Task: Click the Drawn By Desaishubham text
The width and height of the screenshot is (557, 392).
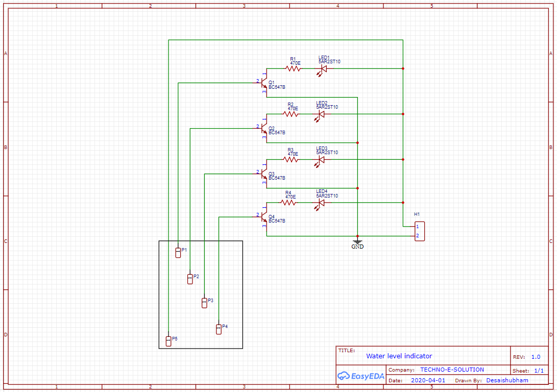Action: pyautogui.click(x=507, y=381)
